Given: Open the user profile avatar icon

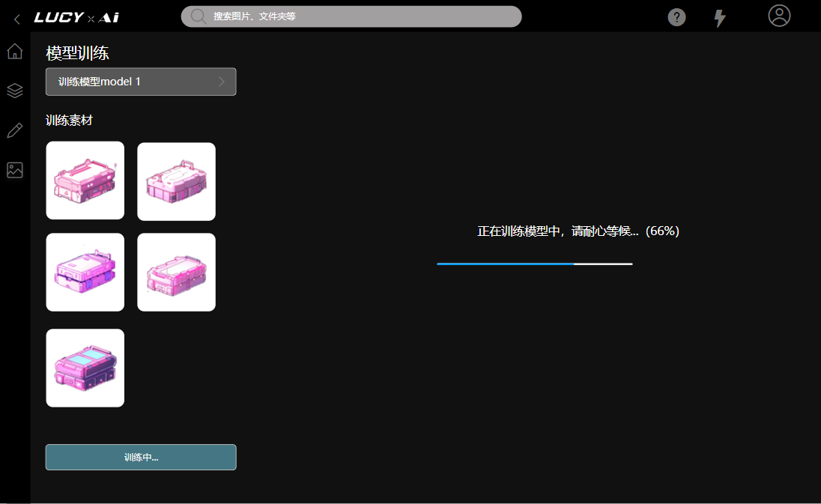Looking at the screenshot, I should coord(779,16).
